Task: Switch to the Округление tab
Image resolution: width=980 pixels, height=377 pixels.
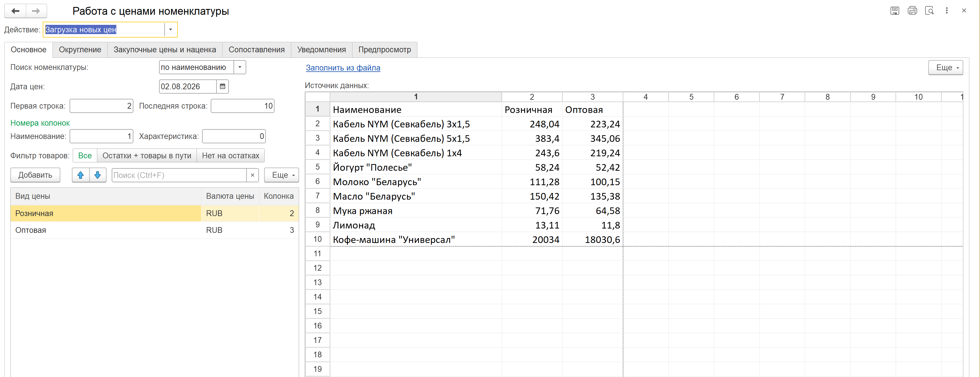Action: tap(80, 50)
